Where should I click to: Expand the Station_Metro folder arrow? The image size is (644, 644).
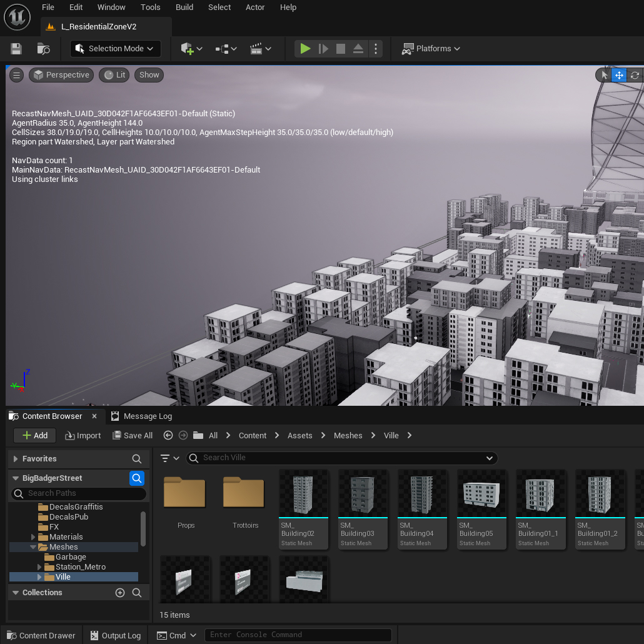(x=39, y=567)
